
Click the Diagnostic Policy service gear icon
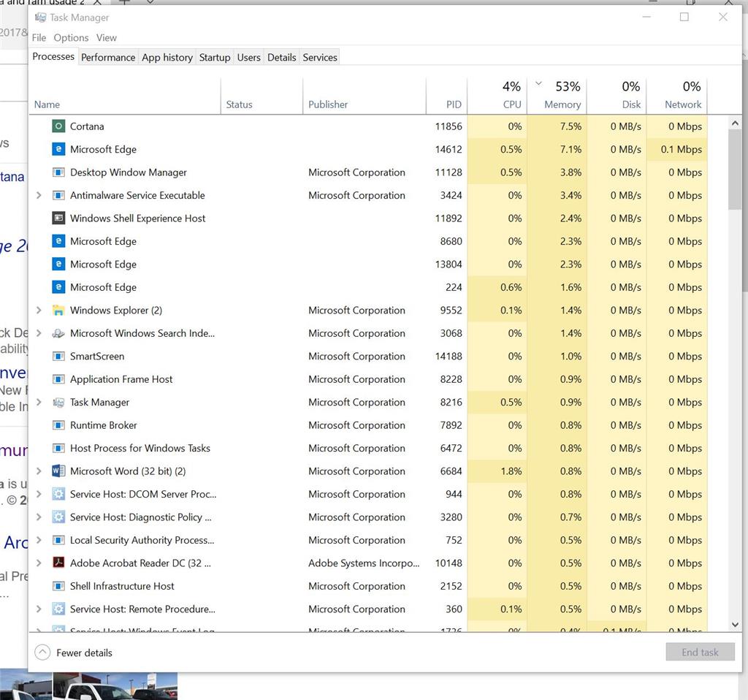click(x=58, y=517)
